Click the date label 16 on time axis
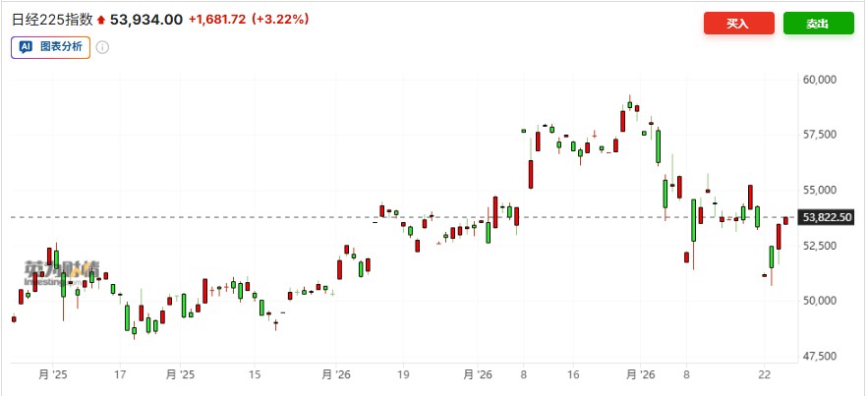Viewport: 868px width, 396px height. click(574, 374)
